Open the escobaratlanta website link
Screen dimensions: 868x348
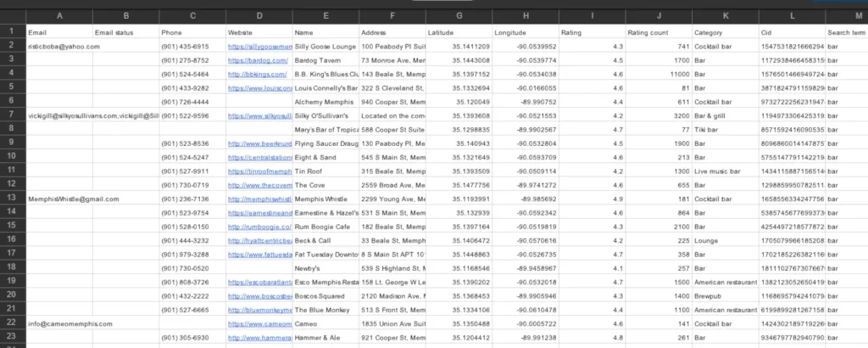point(259,282)
